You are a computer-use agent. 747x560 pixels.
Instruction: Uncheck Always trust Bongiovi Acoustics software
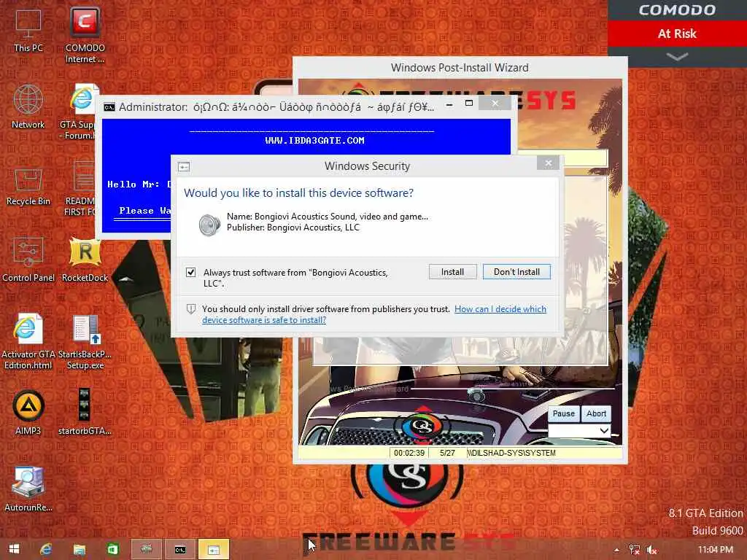190,273
